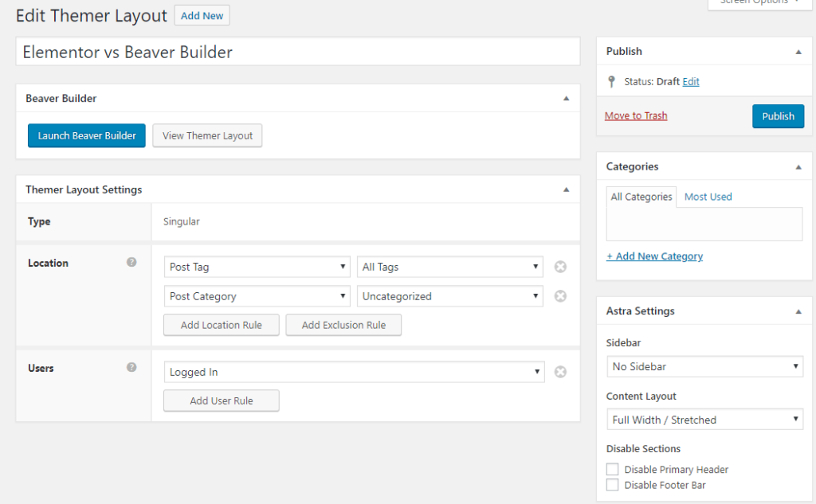Click the Location help question mark icon
Viewport: 816px width, 504px height.
tap(131, 262)
